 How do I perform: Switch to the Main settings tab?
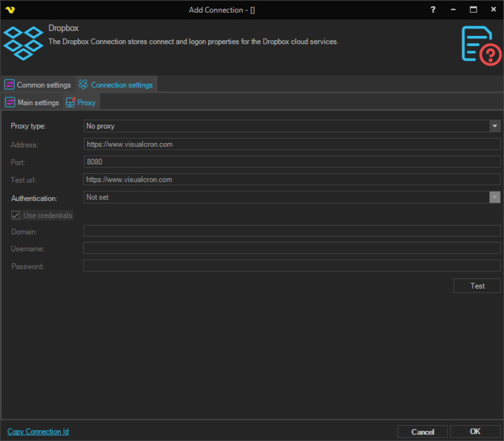[38, 102]
